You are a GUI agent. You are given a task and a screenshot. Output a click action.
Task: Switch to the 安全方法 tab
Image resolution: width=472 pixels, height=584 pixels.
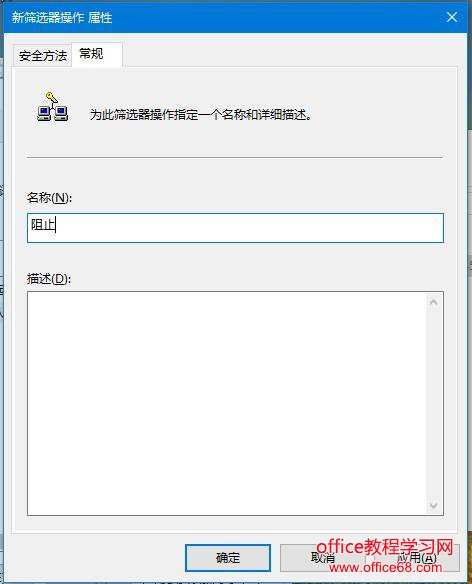pos(42,56)
